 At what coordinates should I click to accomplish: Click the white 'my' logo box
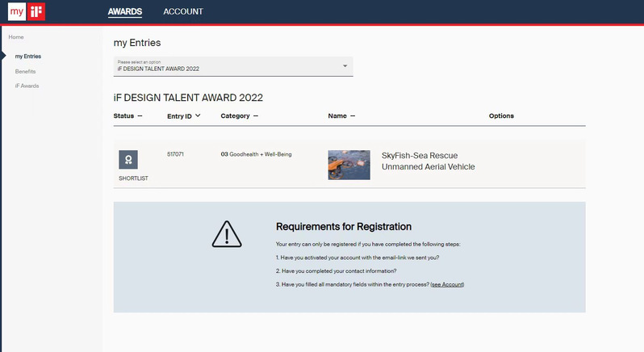(17, 12)
